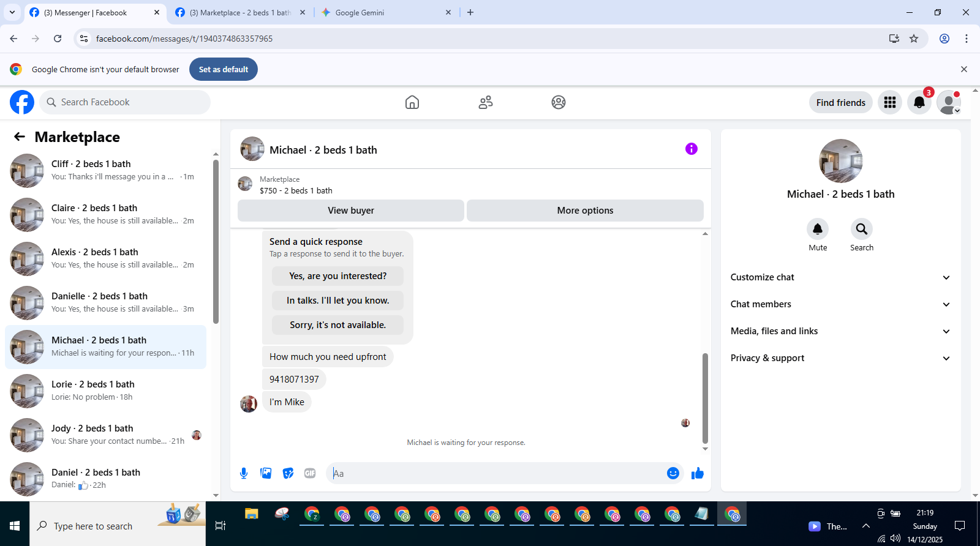The height and width of the screenshot is (546, 980).
Task: Open the Daniel conversation
Action: [105, 479]
